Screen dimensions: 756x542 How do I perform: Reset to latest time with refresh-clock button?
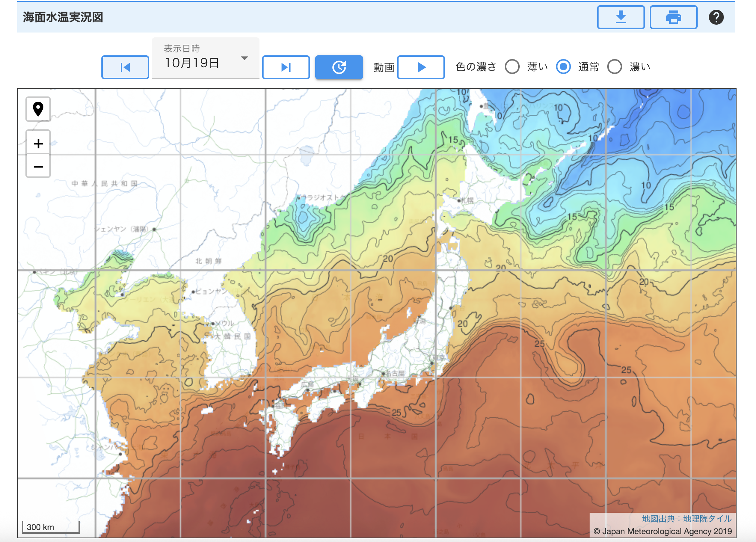click(x=339, y=67)
